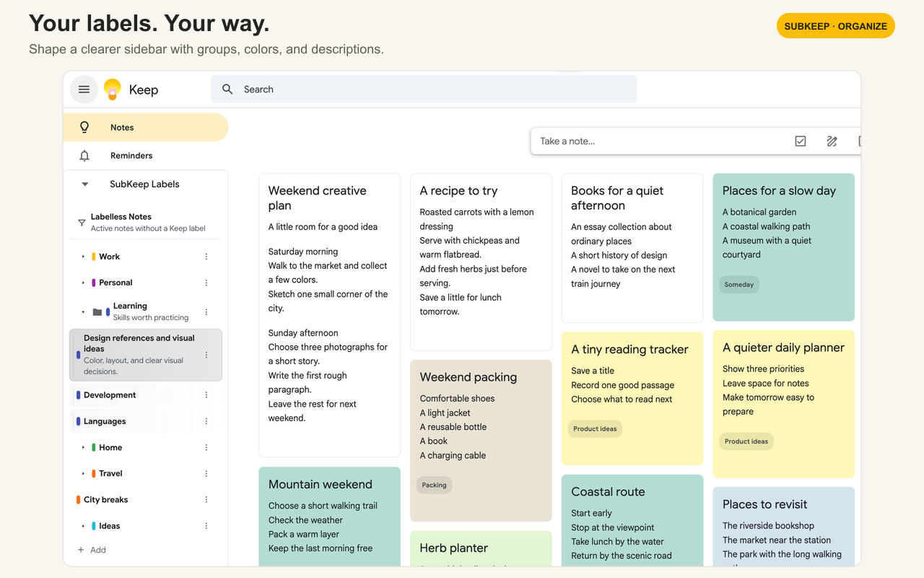
Task: Start a new note with drawing
Action: click(832, 142)
